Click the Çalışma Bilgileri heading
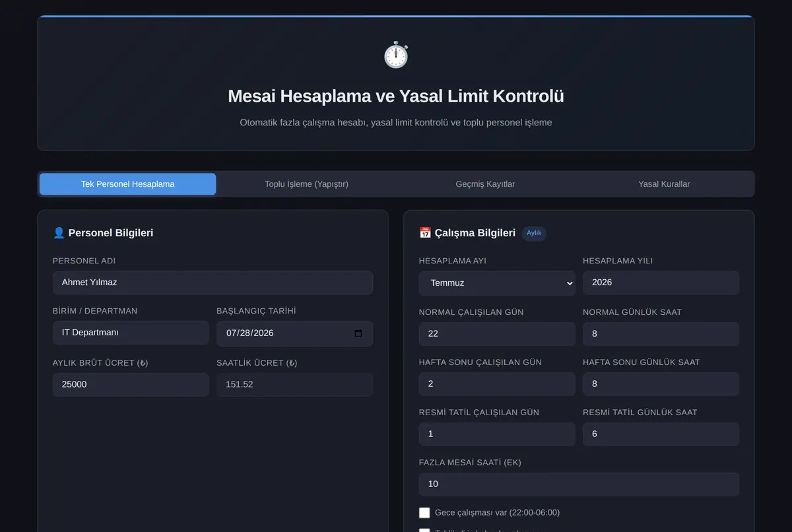This screenshot has width=792, height=532. click(x=475, y=233)
